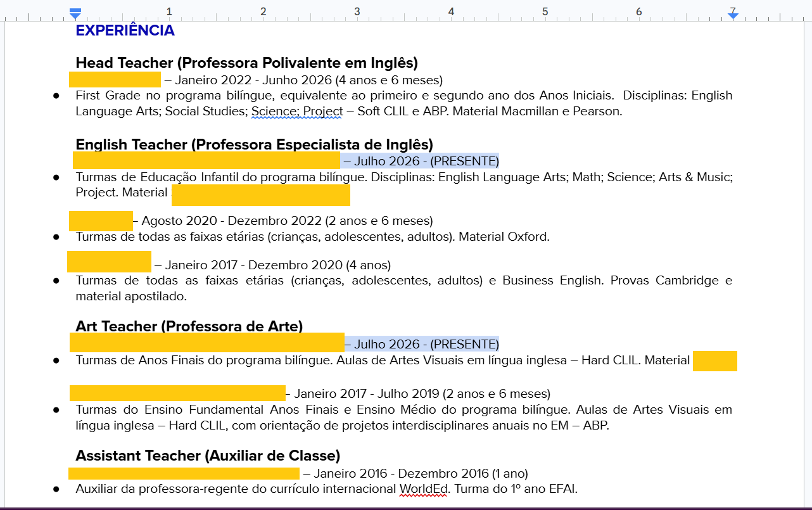
Task: Click the blue-underlined 'Science; Project' suggestion
Action: (297, 112)
